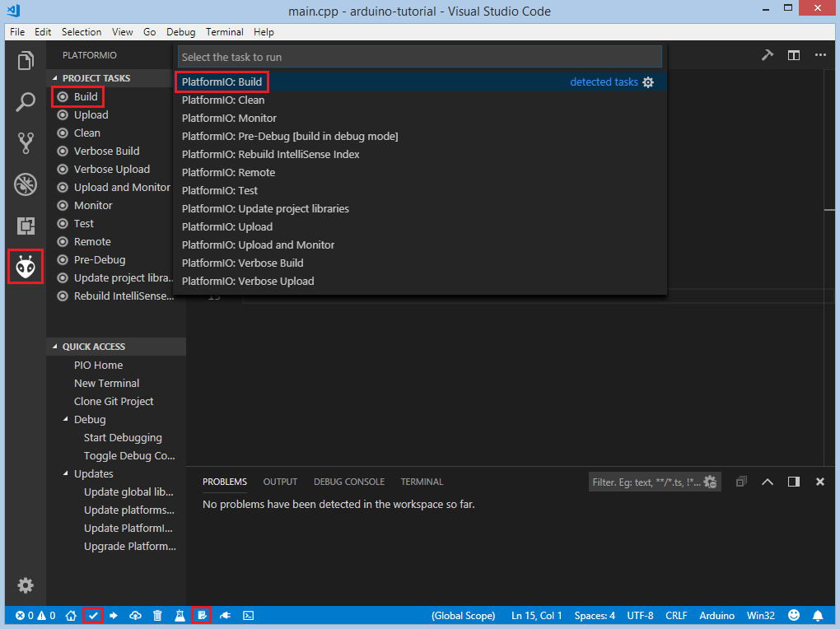Viewport: 840px width, 629px height.
Task: Change line endings via CRLF
Action: tap(676, 616)
